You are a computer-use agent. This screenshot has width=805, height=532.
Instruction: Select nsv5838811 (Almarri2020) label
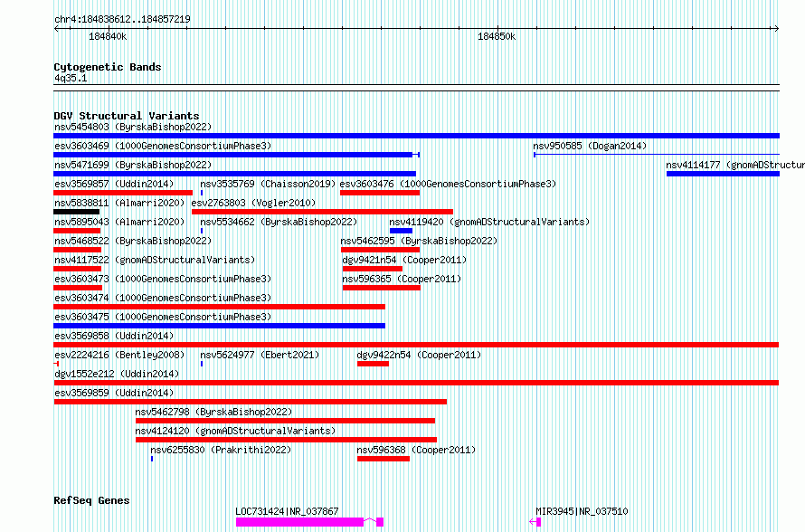[119, 203]
